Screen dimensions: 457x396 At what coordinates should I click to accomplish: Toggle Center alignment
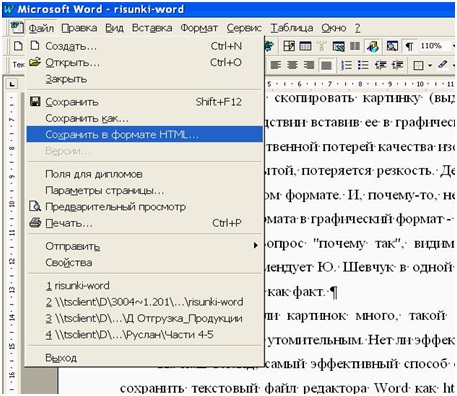292,65
